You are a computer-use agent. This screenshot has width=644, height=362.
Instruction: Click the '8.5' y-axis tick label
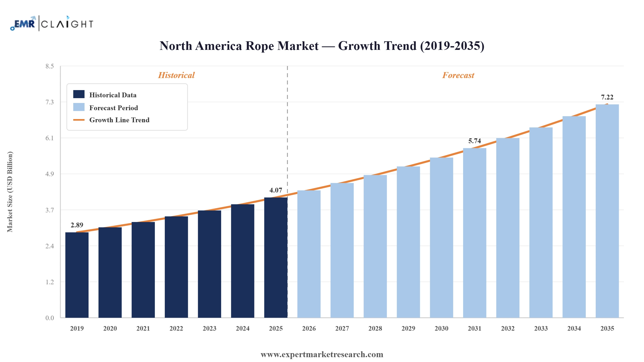tap(50, 66)
